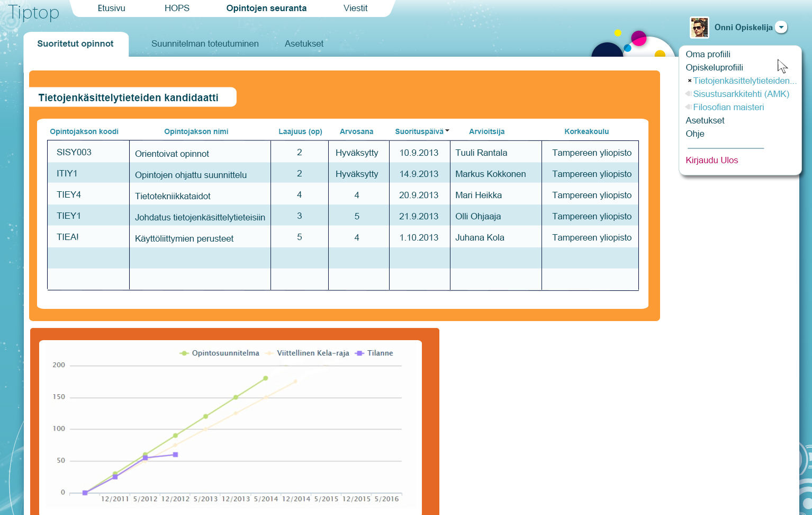Screen dimensions: 812x515
Task: Go to Etusivu tab
Action: coord(112,8)
